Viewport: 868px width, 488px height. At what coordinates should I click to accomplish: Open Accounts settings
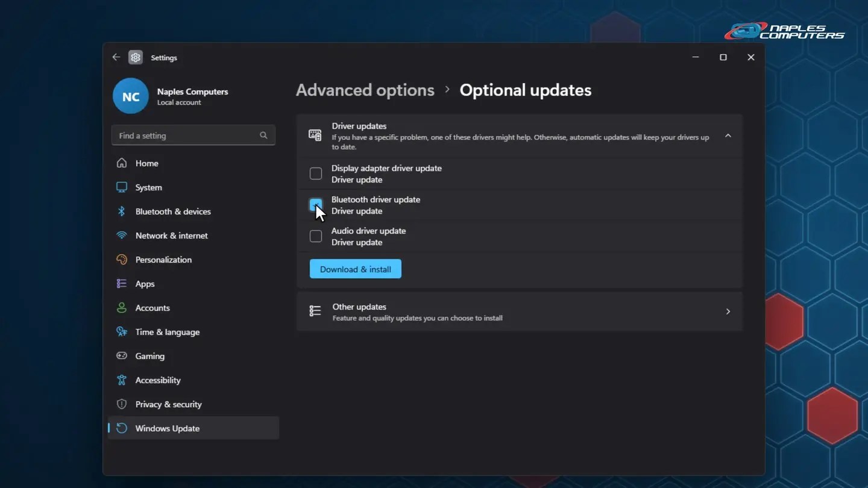pos(193,308)
